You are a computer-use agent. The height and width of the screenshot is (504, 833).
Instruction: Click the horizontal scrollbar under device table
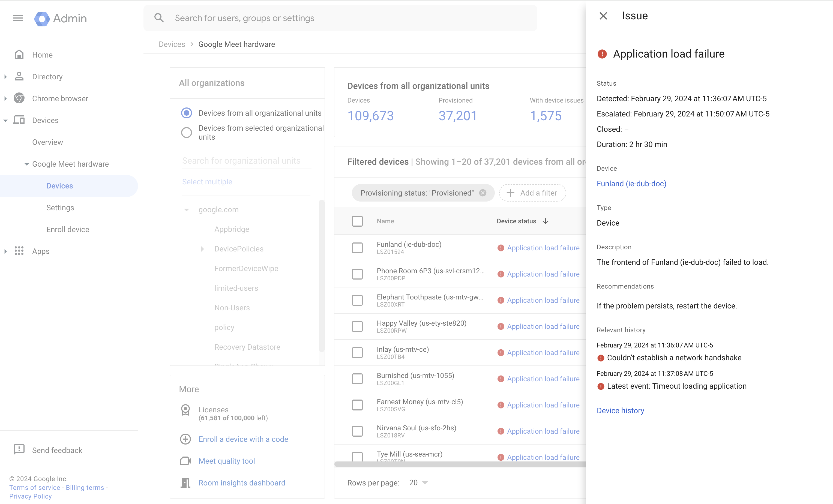coord(460,464)
